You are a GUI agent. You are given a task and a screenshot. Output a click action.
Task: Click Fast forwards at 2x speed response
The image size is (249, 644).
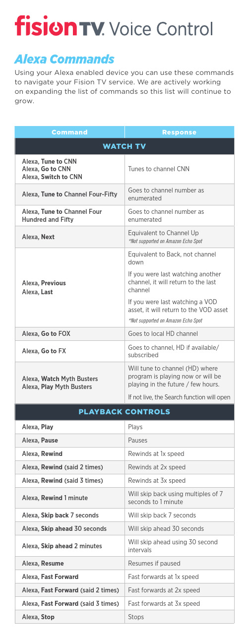(x=164, y=590)
